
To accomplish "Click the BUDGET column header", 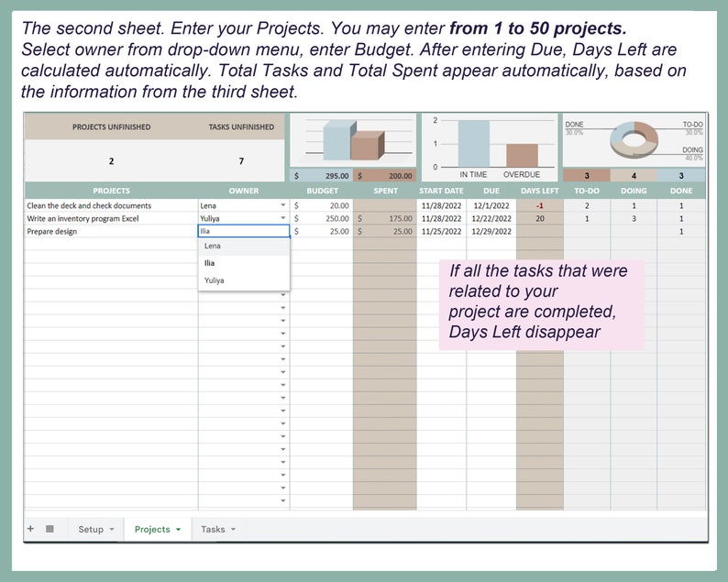I will tap(322, 191).
